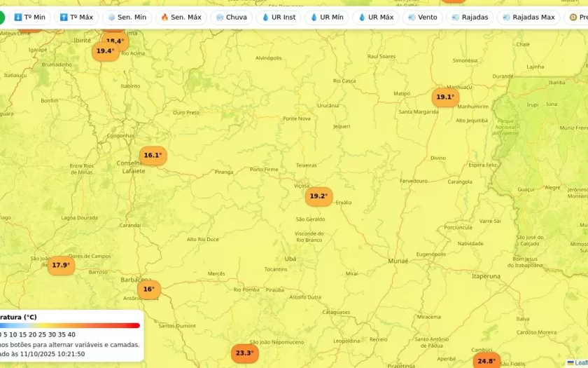
Task: Select the Tº Min minimum temperature layer
Action: coord(29,17)
